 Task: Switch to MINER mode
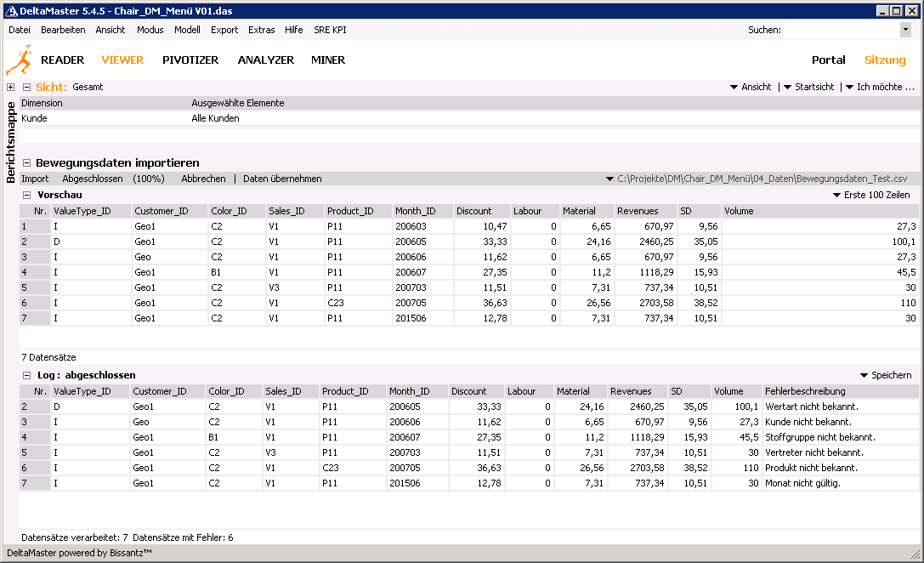[x=328, y=60]
